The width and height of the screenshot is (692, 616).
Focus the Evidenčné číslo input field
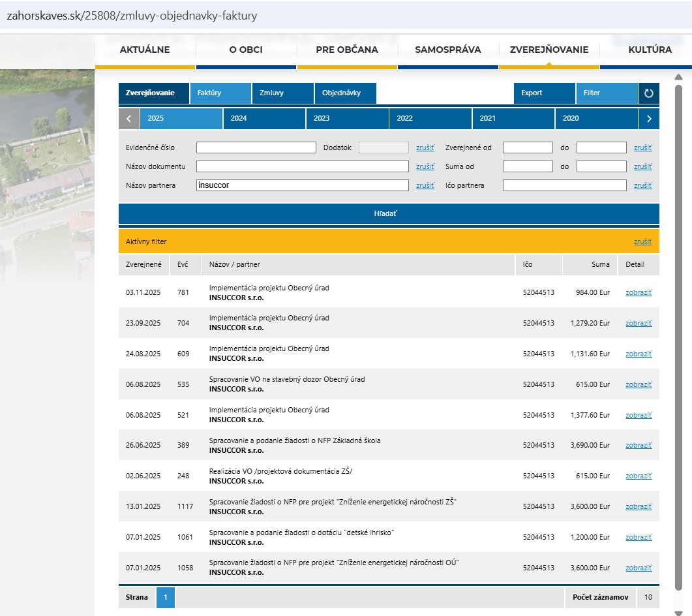[x=256, y=147]
